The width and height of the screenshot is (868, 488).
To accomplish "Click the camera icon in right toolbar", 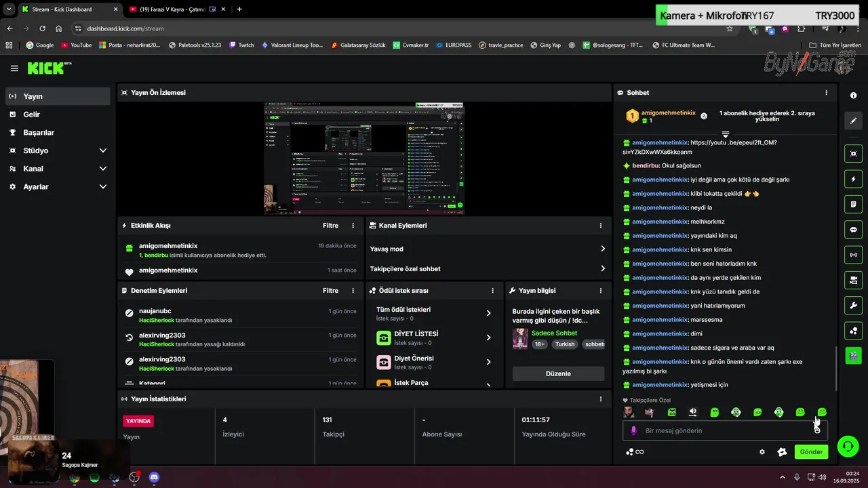I will pos(854,280).
